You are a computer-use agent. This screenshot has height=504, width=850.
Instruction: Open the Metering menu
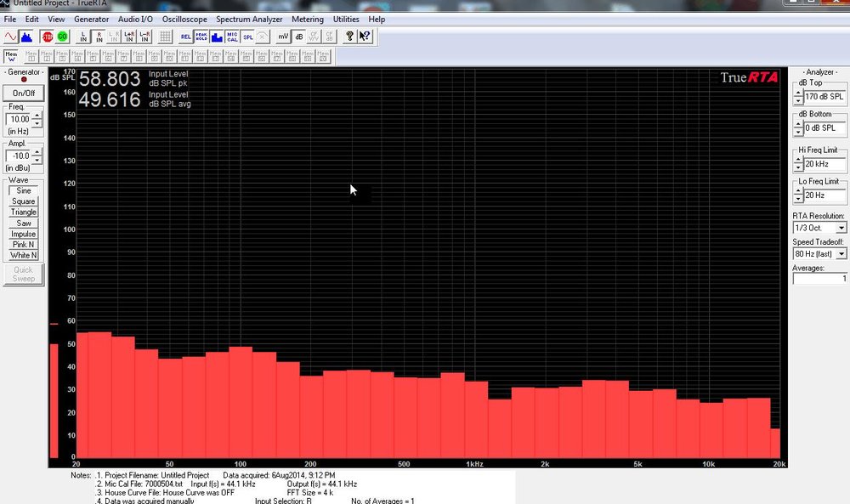[x=308, y=19]
